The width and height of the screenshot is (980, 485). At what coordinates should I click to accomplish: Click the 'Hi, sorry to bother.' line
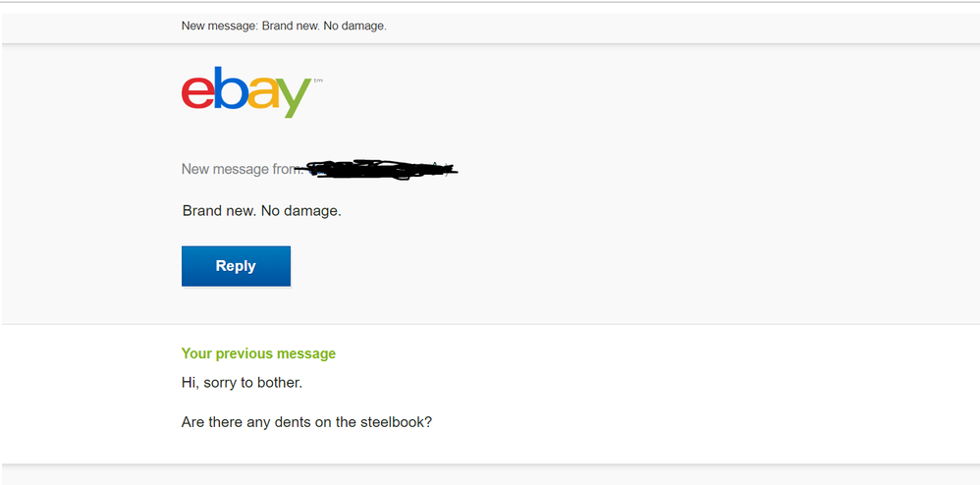[242, 382]
